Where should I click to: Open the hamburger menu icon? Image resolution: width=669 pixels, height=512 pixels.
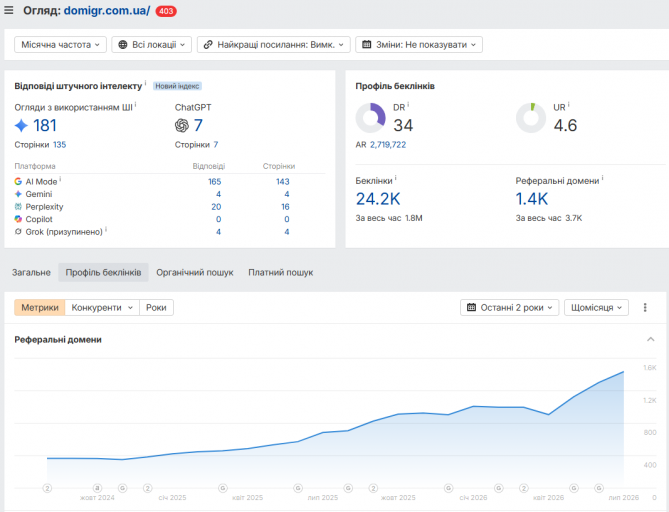(x=9, y=10)
